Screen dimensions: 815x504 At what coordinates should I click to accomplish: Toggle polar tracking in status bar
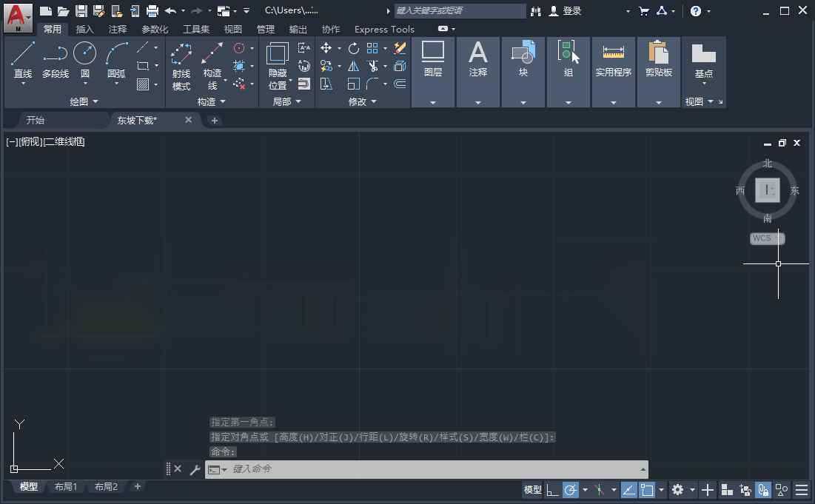pyautogui.click(x=570, y=490)
